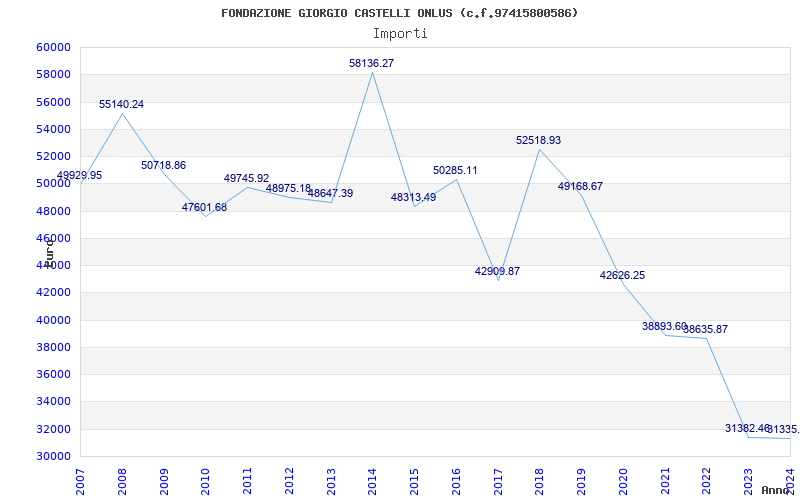Select y-axis value 50000
This screenshot has height=500, width=800.
[x=53, y=184]
